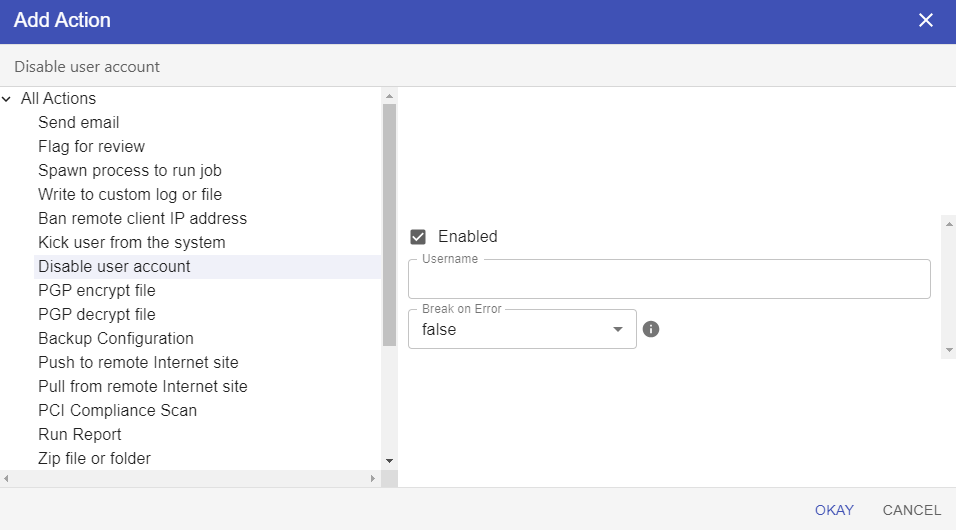The image size is (956, 530).
Task: Toggle the Enabled checkbox
Action: click(x=419, y=237)
